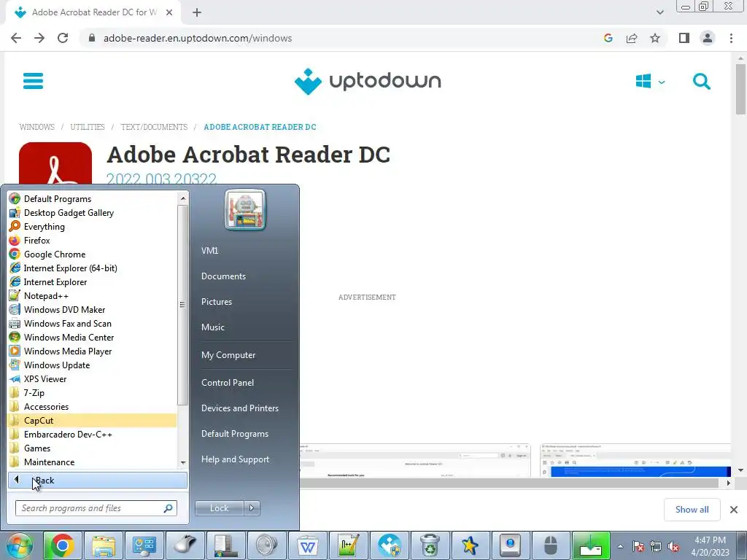Open Devices and Printers

coord(239,408)
